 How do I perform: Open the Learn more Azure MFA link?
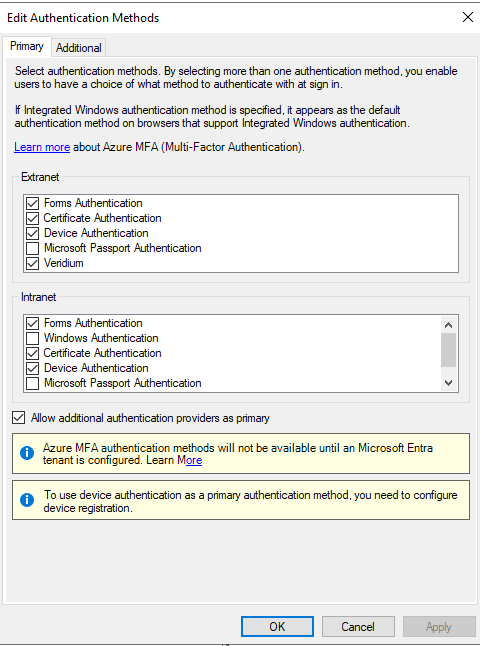pos(42,147)
